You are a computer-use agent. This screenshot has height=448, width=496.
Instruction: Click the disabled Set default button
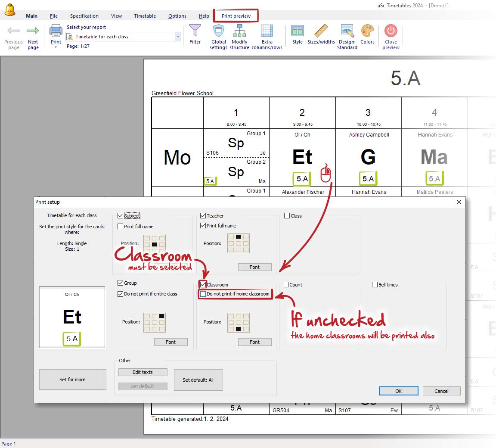tap(143, 386)
